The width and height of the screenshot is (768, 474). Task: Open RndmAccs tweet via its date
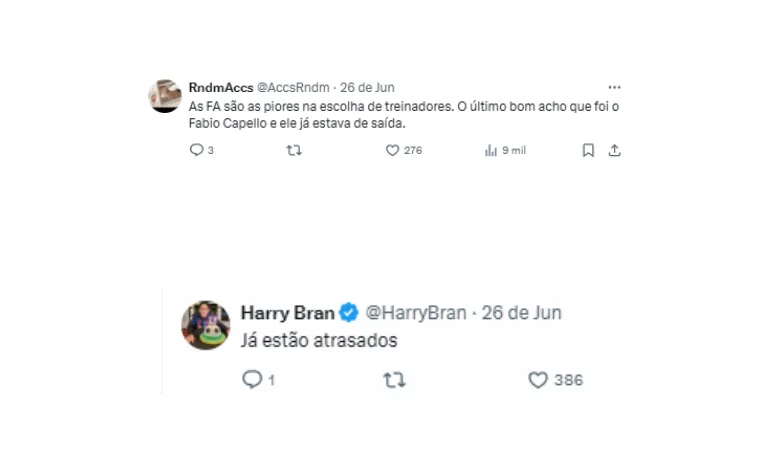tap(366, 87)
